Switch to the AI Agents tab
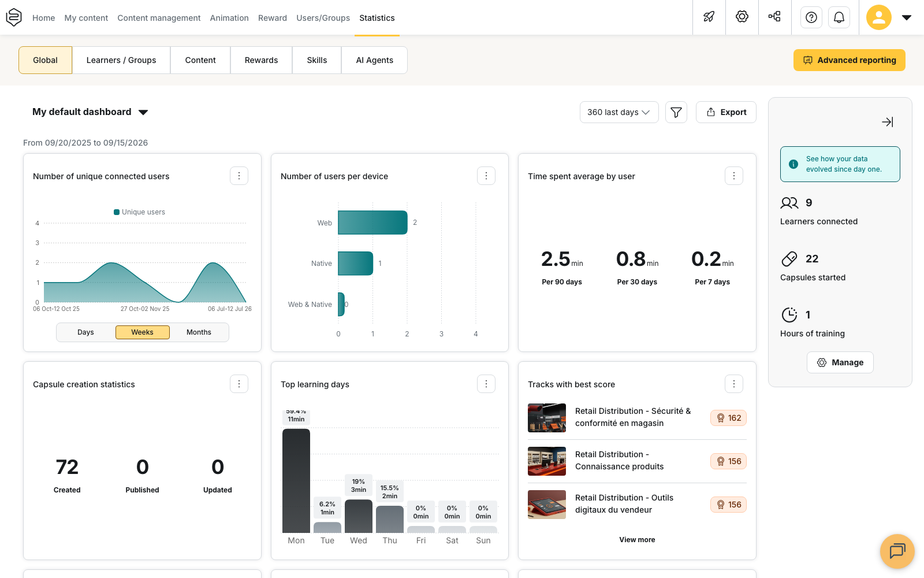 click(374, 60)
